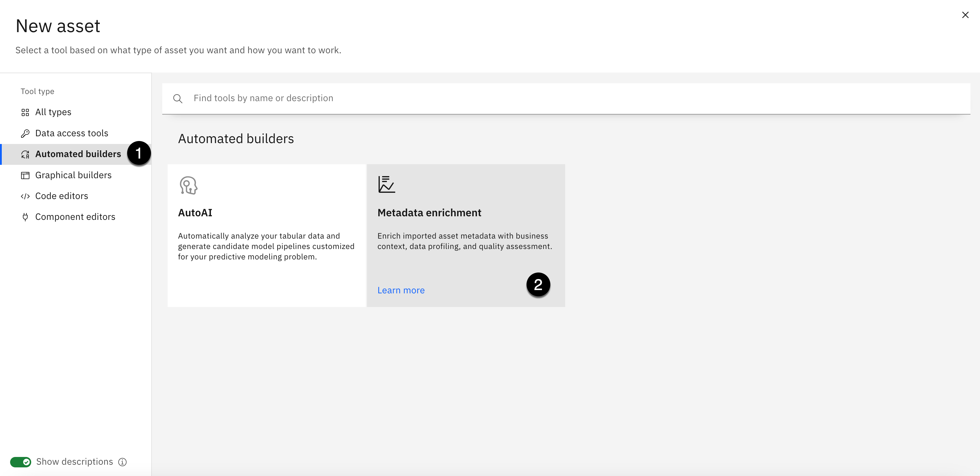This screenshot has height=476, width=980.
Task: Click the AutoAI head icon
Action: (x=188, y=185)
